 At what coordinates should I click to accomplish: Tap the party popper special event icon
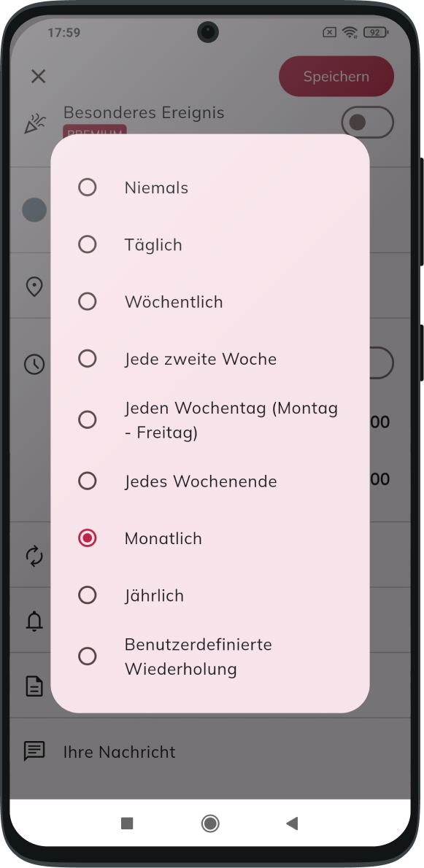tap(34, 123)
